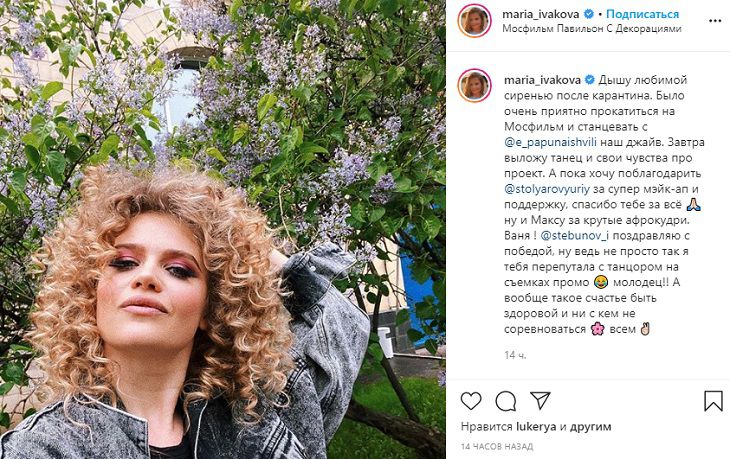Click the lilac selfie post photo
Screen dimensions: 730x459
pos(223,230)
